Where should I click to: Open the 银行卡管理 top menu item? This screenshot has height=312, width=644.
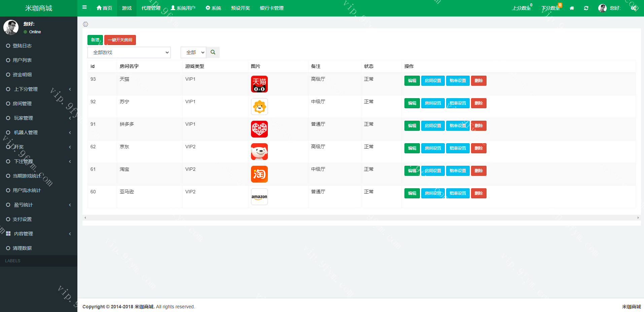tap(272, 8)
